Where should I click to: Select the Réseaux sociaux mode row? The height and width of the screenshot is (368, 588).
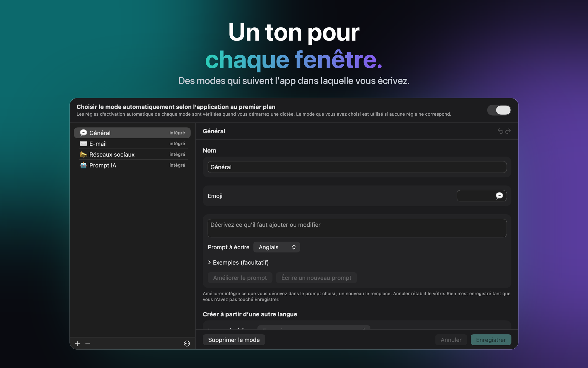click(132, 154)
